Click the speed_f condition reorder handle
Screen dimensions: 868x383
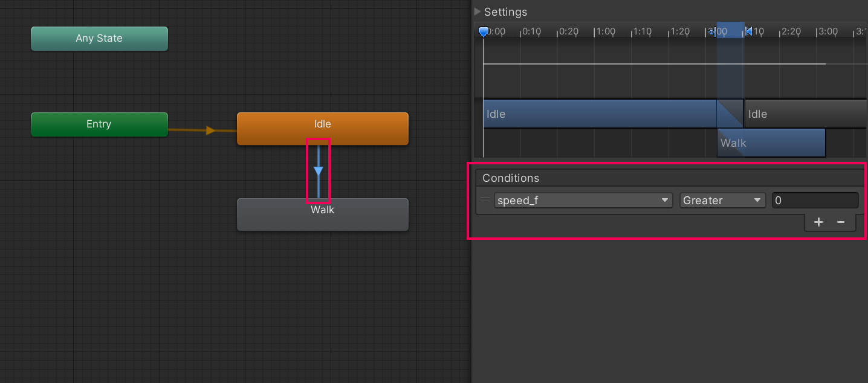click(485, 200)
